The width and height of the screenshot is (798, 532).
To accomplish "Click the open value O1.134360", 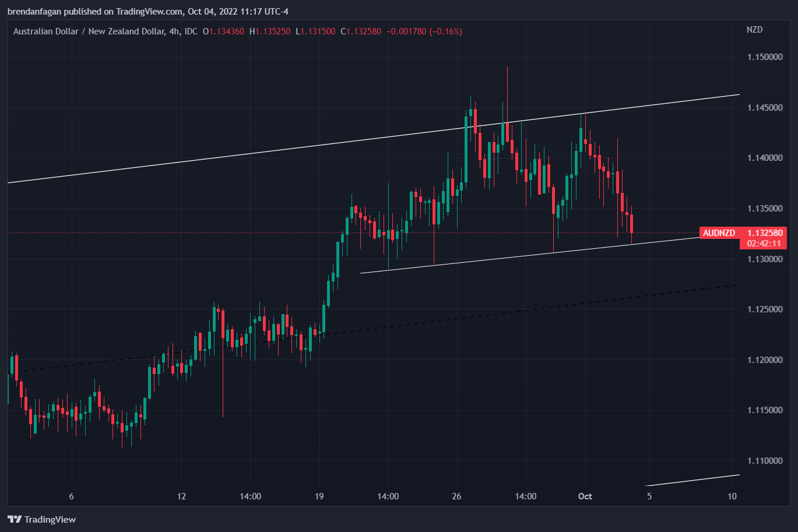I will [x=224, y=31].
